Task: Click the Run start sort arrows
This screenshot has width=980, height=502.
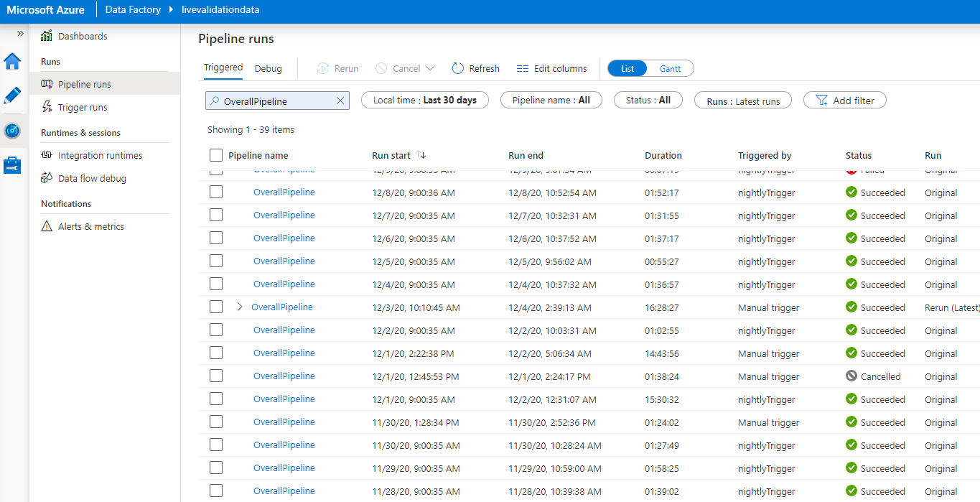Action: [x=421, y=155]
